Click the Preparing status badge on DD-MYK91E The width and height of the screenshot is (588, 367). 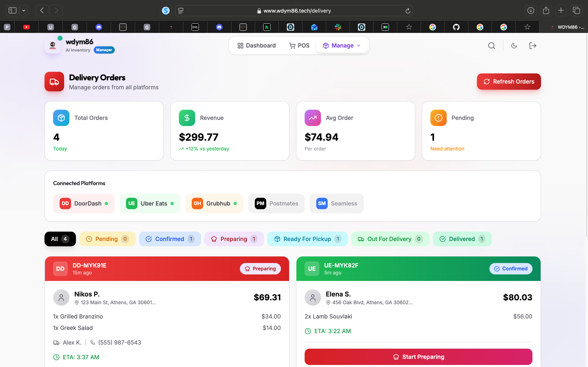[260, 269]
